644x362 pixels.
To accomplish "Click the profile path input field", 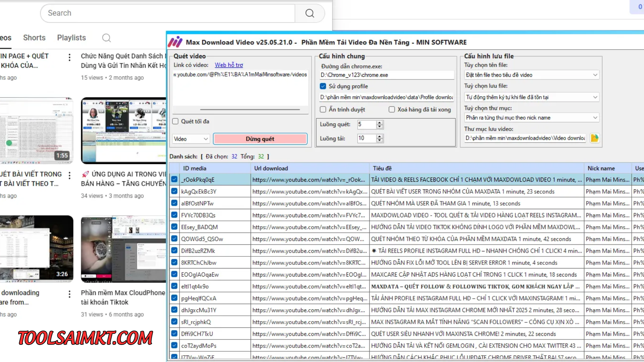I will [x=387, y=97].
